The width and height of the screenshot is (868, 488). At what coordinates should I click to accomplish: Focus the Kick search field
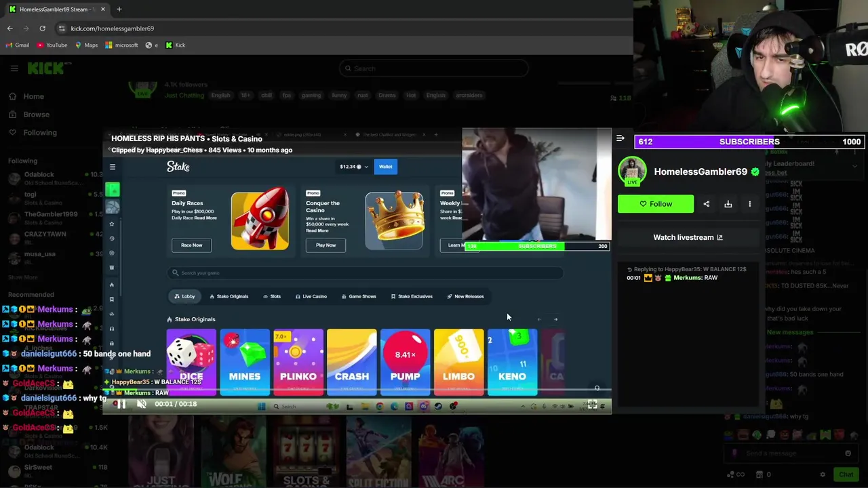click(x=434, y=68)
